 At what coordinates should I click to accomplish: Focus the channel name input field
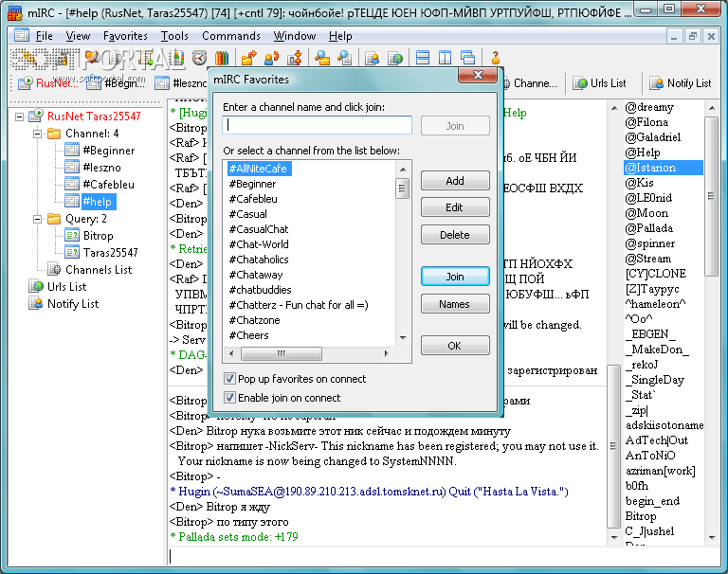[x=318, y=125]
